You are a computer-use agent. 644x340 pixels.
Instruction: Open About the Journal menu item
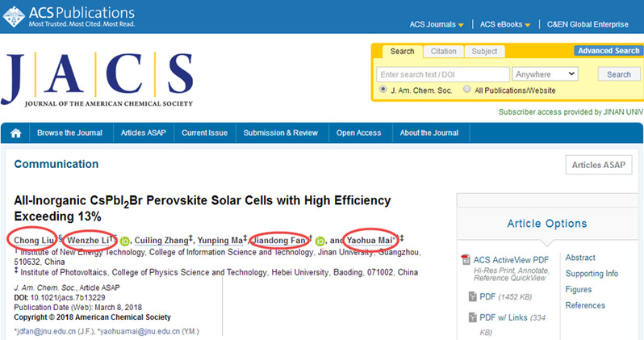tap(429, 132)
